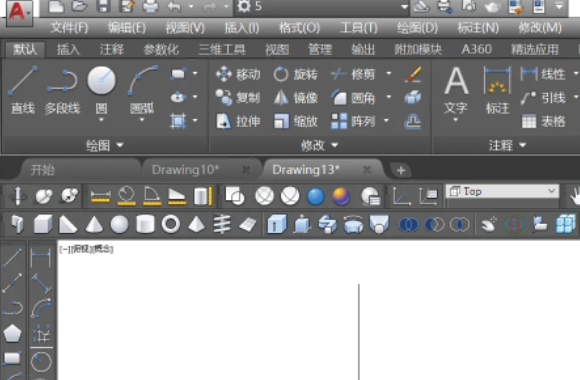Screen dimensions: 580x380
Task: Click the Leader (引线) tool
Action: [543, 98]
